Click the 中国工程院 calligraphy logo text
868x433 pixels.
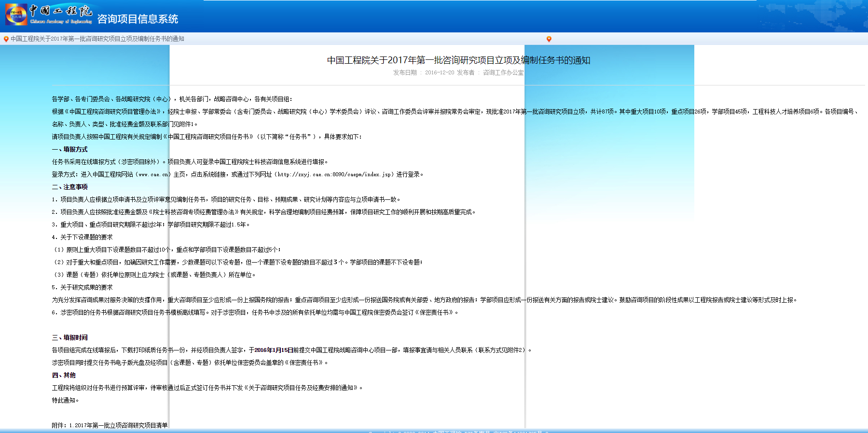61,11
